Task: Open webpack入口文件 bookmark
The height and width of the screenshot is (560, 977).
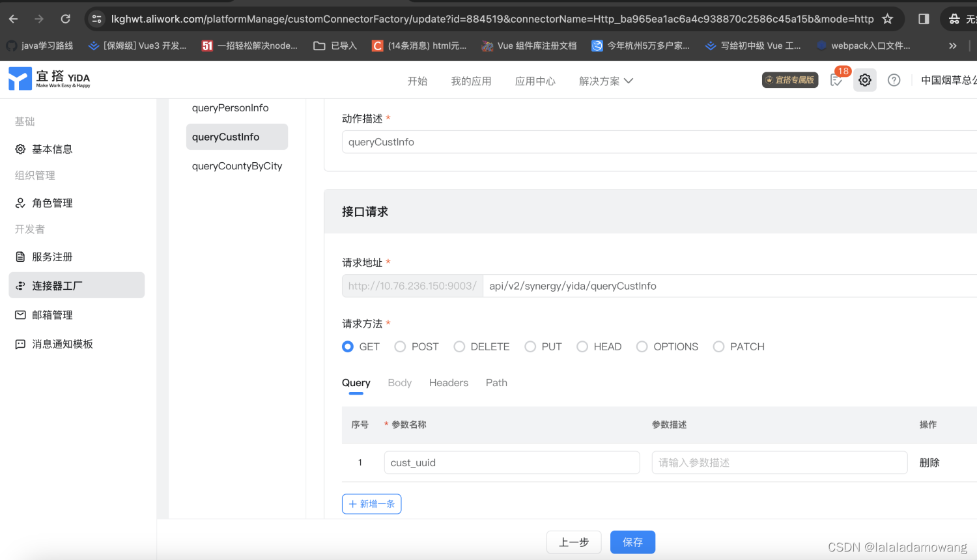Action: click(863, 46)
